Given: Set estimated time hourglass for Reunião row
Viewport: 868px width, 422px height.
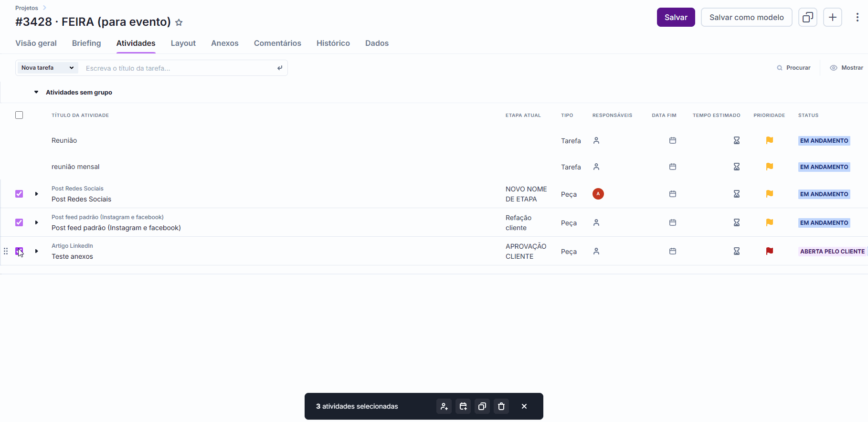Looking at the screenshot, I should [737, 140].
